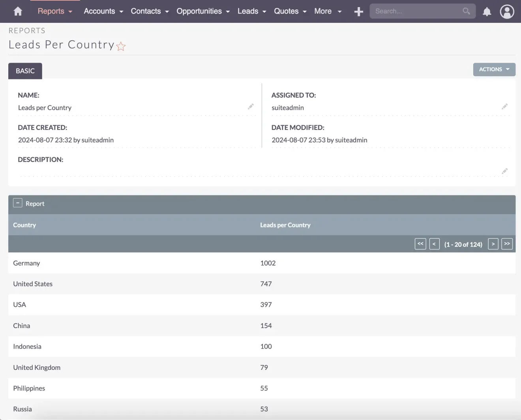This screenshot has height=420, width=521.
Task: Click the Home icon in the navigation bar
Action: 17,11
